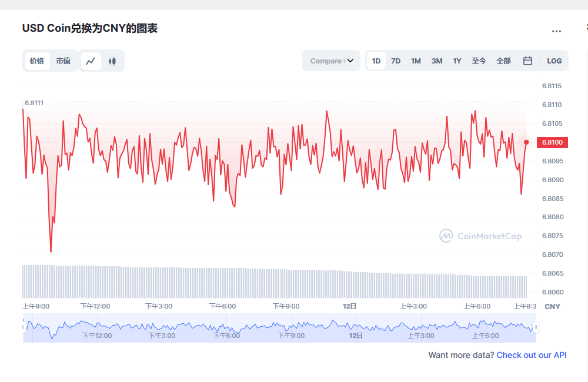Click the 12日 date label on main axis
This screenshot has width=588, height=382.
(349, 306)
